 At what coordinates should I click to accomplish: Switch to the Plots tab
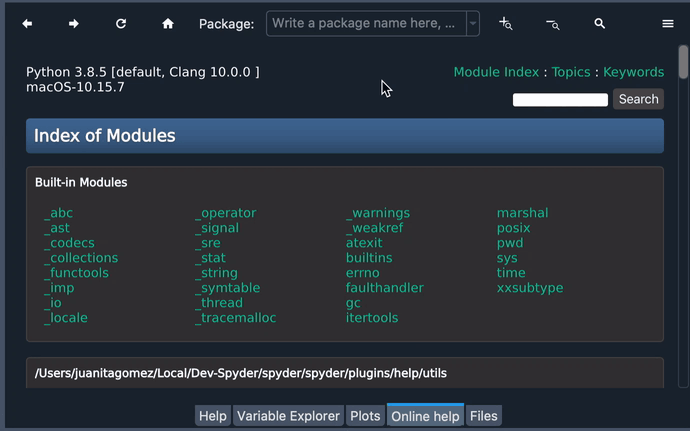(365, 416)
